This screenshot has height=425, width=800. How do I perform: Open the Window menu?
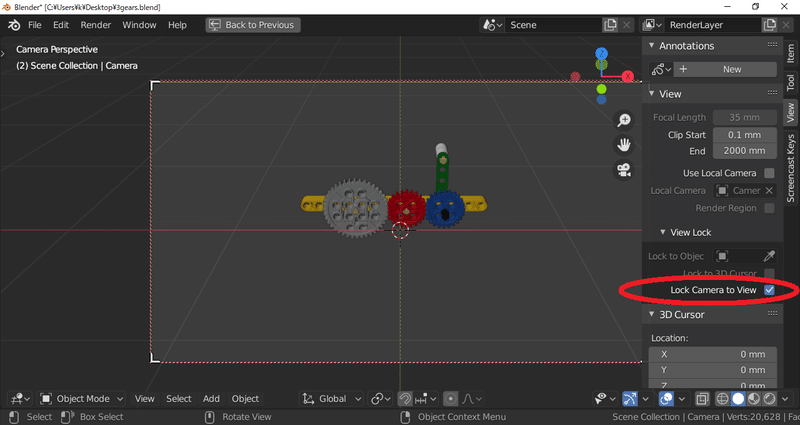[x=139, y=25]
